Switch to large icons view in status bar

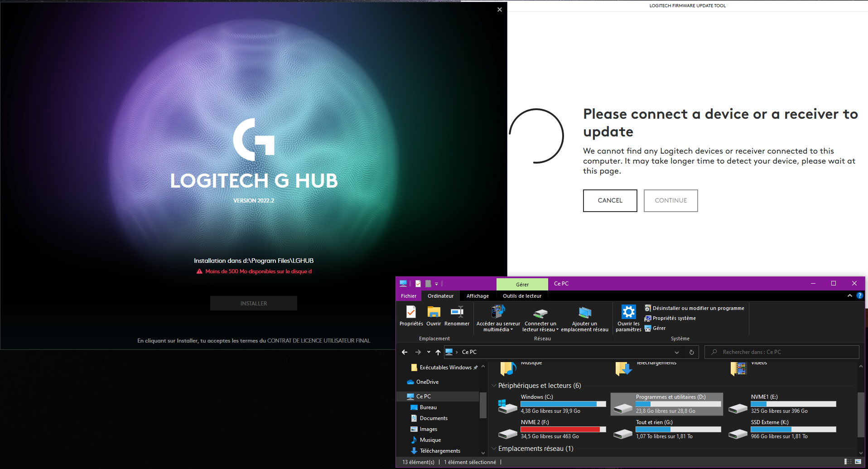click(x=858, y=462)
